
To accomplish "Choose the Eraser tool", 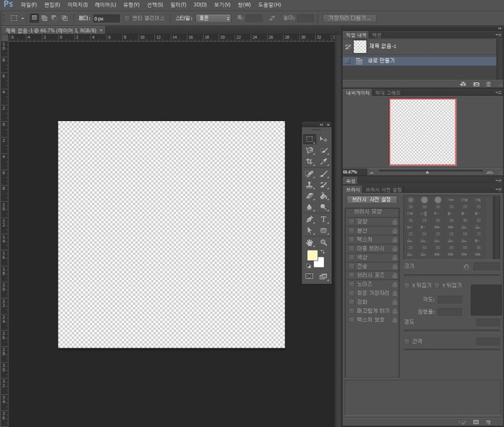I will (309, 196).
